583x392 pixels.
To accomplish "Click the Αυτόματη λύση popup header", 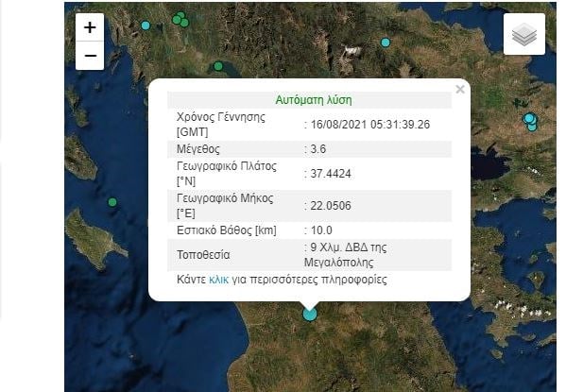I will click(x=314, y=100).
